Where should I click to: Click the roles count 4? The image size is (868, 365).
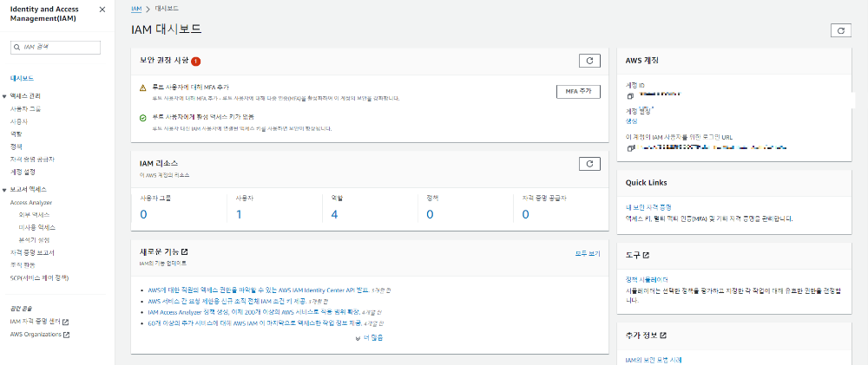pos(334,214)
